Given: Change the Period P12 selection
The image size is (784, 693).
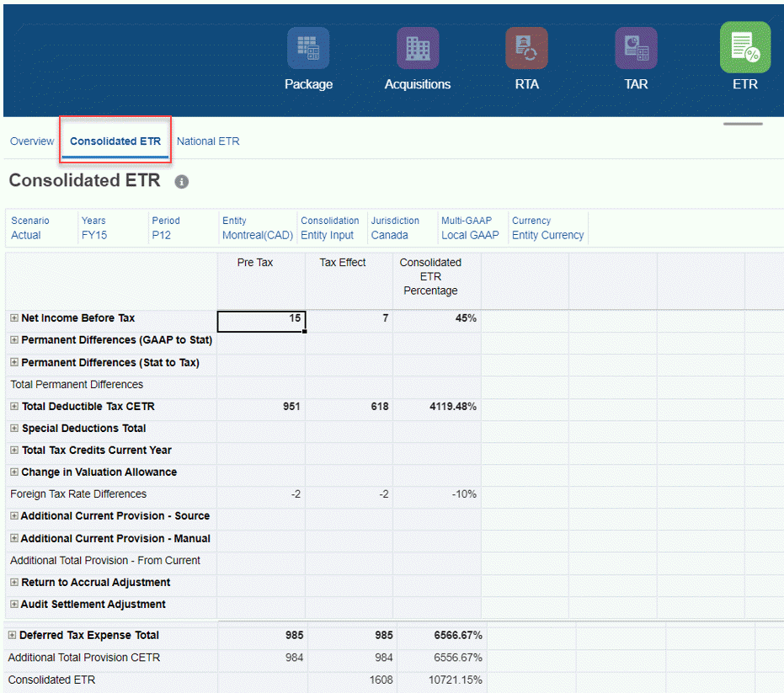Looking at the screenshot, I should (161, 235).
